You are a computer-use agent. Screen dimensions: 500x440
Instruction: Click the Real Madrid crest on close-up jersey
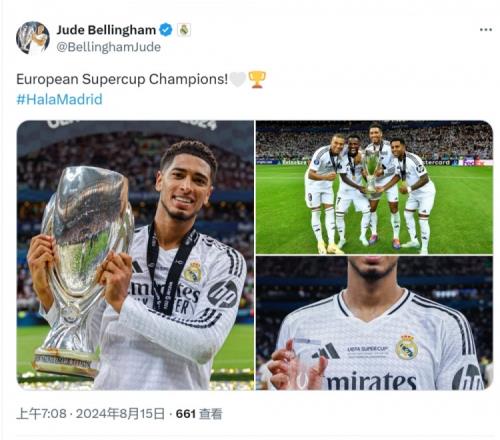(x=406, y=347)
